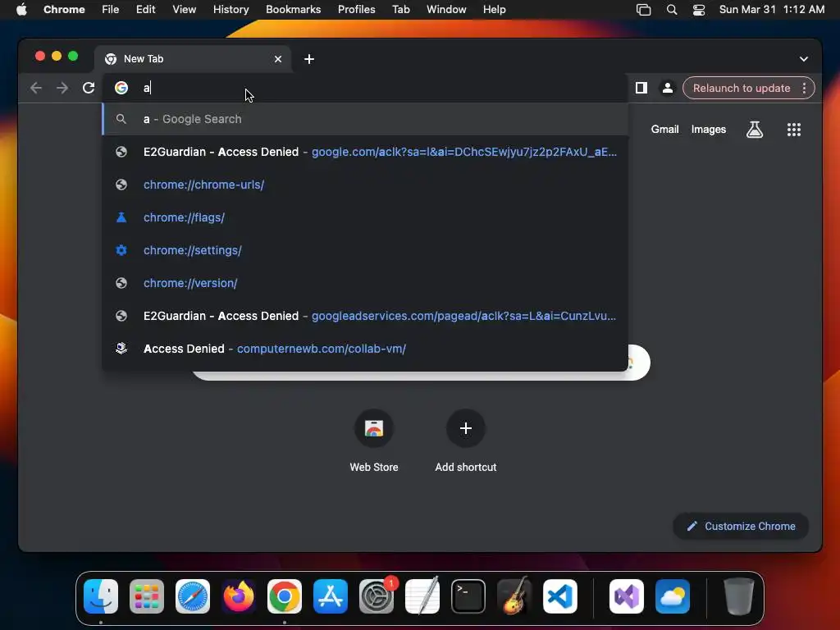The height and width of the screenshot is (630, 840).
Task: Open the Search Labs flask icon
Action: click(755, 130)
